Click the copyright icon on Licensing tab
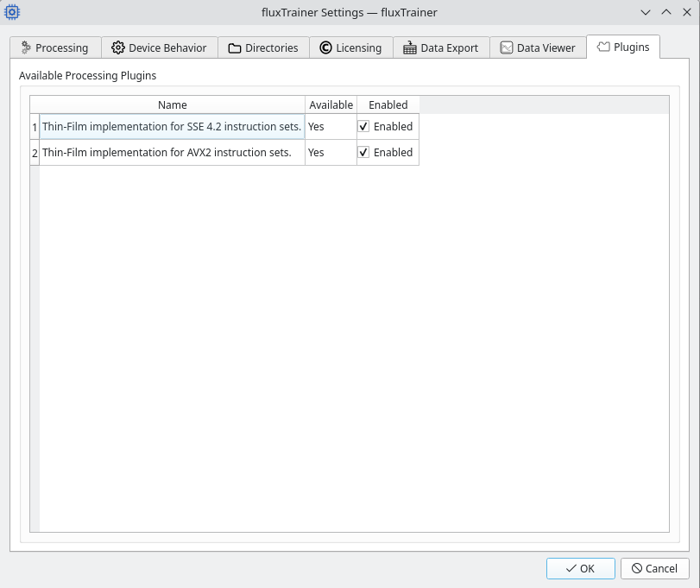 tap(326, 47)
